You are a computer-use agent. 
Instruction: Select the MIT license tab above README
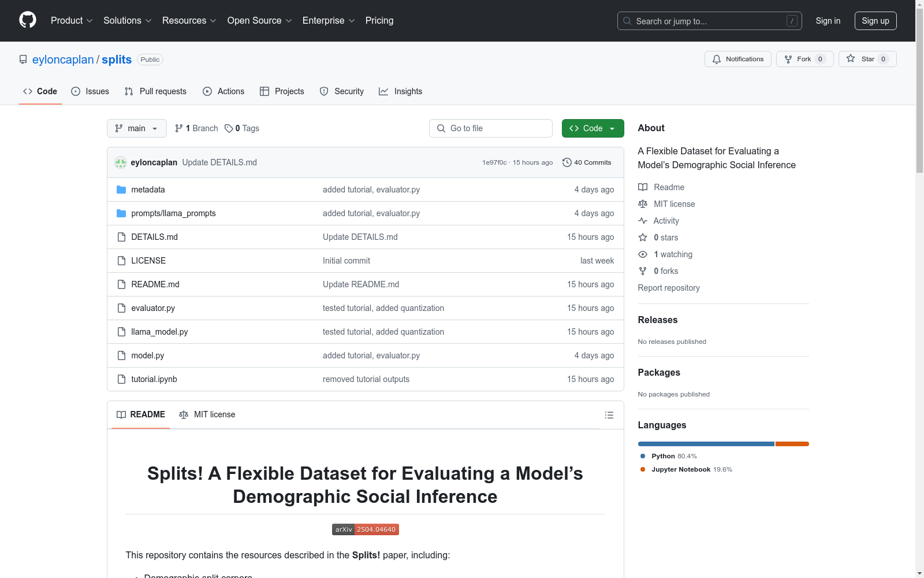click(207, 414)
